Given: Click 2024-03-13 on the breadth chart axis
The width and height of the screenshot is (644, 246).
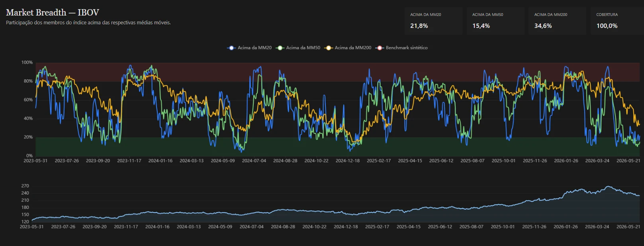Looking at the screenshot, I should (192, 161).
